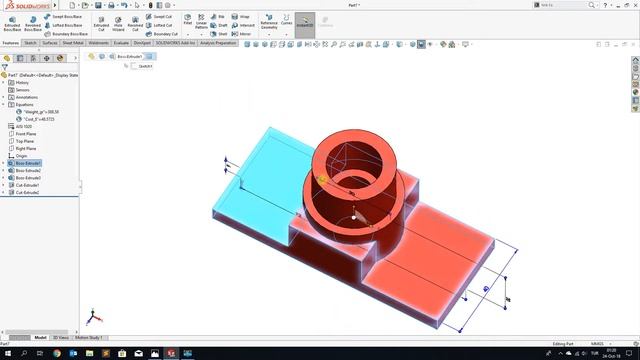Select the Boundary Cut command
Image resolution: width=640 pixels, height=360 pixels.
pos(162,34)
